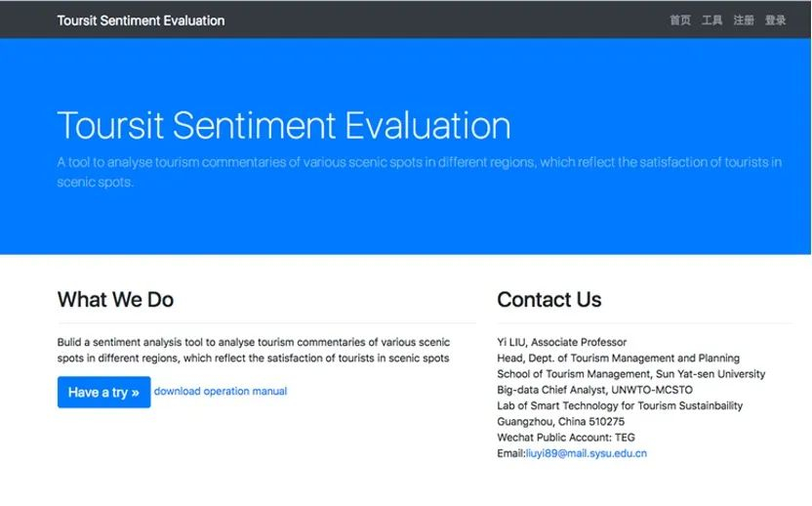Screen dimensions: 812x506
Task: Click the Lab of Smart Technology line
Action: [620, 405]
